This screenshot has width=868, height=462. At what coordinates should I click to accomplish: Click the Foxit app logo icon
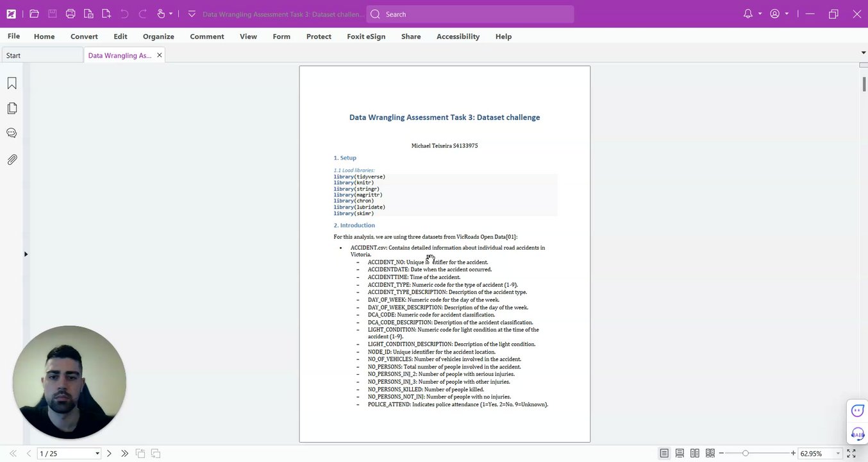[12, 13]
